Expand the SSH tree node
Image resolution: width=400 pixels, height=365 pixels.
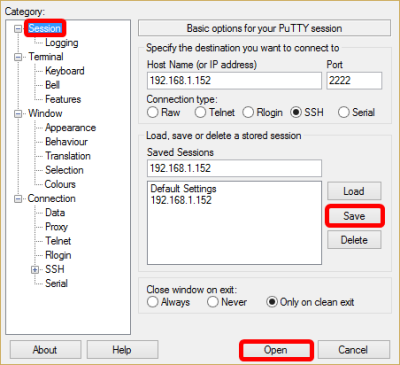pyautogui.click(x=35, y=270)
